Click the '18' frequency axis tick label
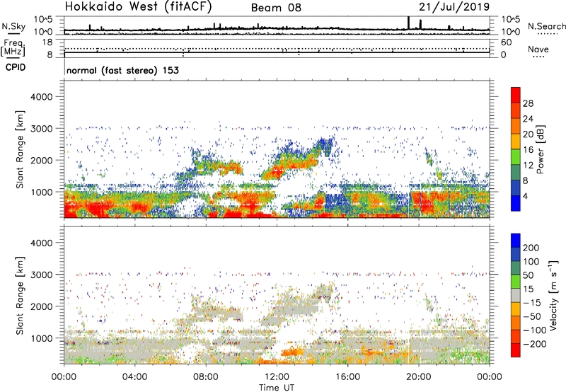566x392 pixels. point(47,42)
